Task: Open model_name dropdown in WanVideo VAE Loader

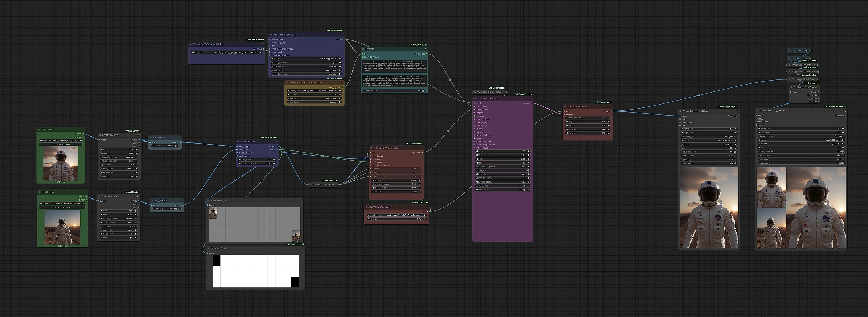Action: 396,215
